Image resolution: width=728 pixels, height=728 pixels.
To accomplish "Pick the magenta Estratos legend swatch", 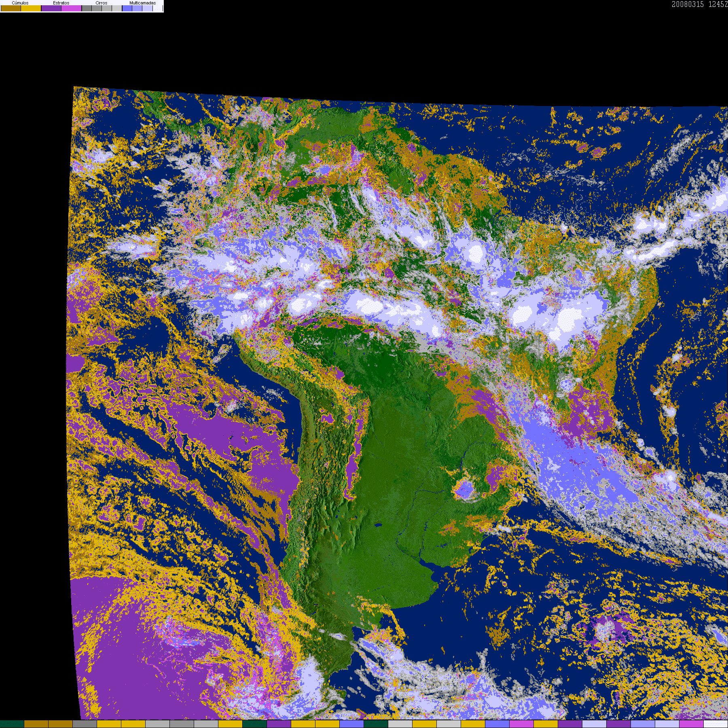I will (x=71, y=8).
